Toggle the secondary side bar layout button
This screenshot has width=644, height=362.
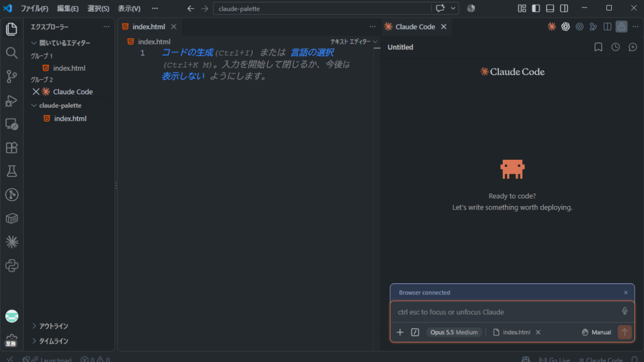click(564, 9)
